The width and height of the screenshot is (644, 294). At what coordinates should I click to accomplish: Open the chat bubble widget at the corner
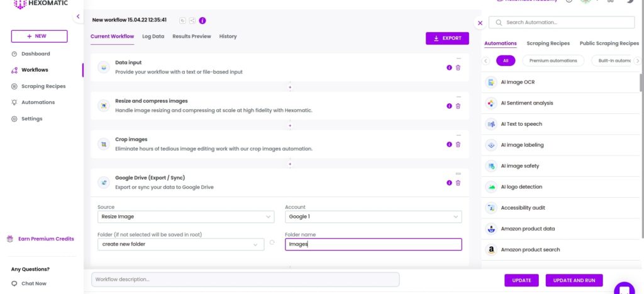pyautogui.click(x=625, y=288)
